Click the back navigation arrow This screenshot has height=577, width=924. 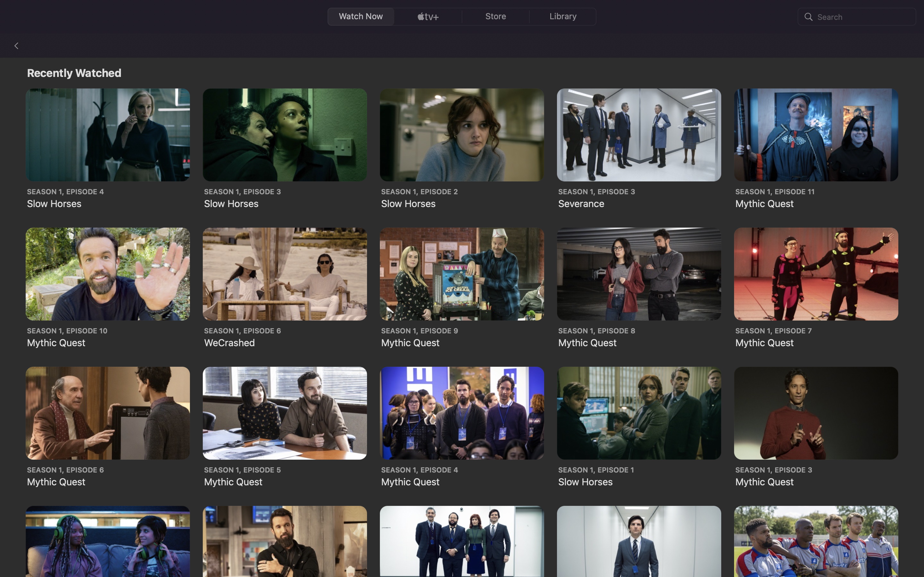coord(16,45)
